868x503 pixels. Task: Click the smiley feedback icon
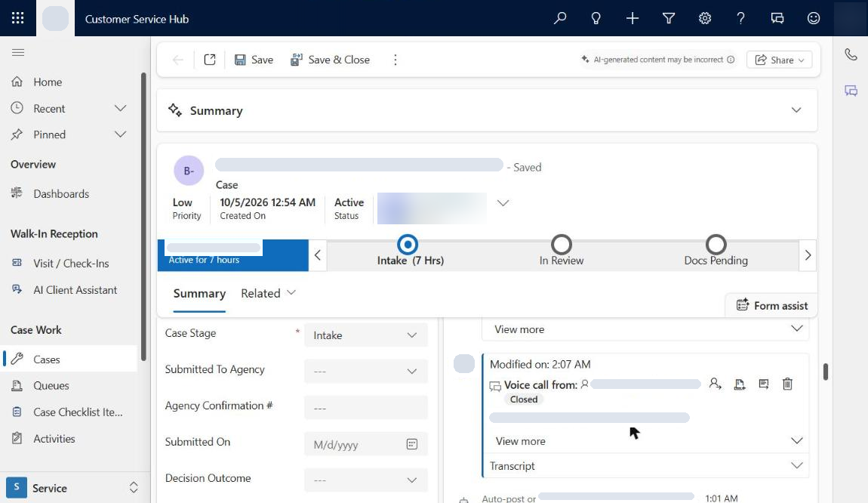(x=813, y=18)
